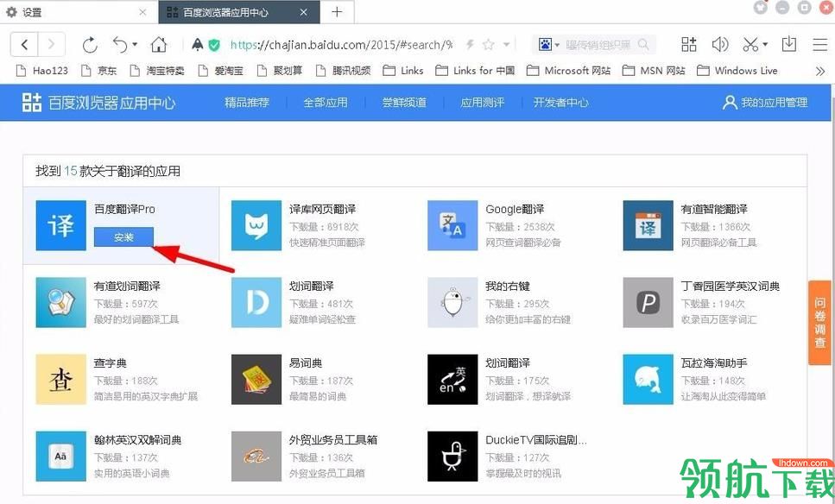Install 百度翻译Pro with the 安装 button
The height and width of the screenshot is (504, 835).
coord(123,237)
